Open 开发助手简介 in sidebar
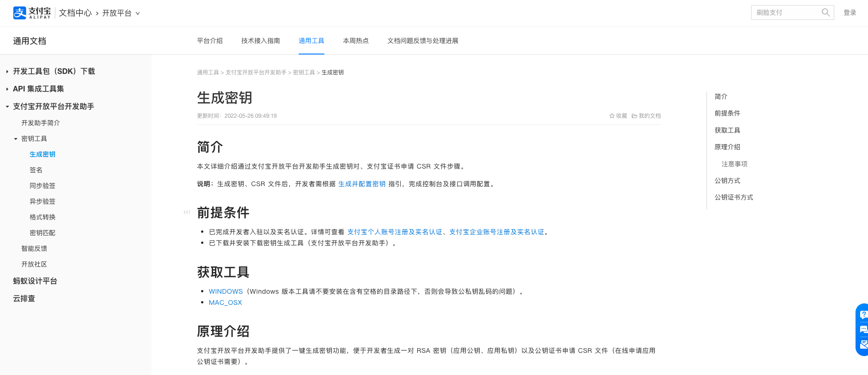The width and height of the screenshot is (868, 375). pyautogui.click(x=41, y=123)
